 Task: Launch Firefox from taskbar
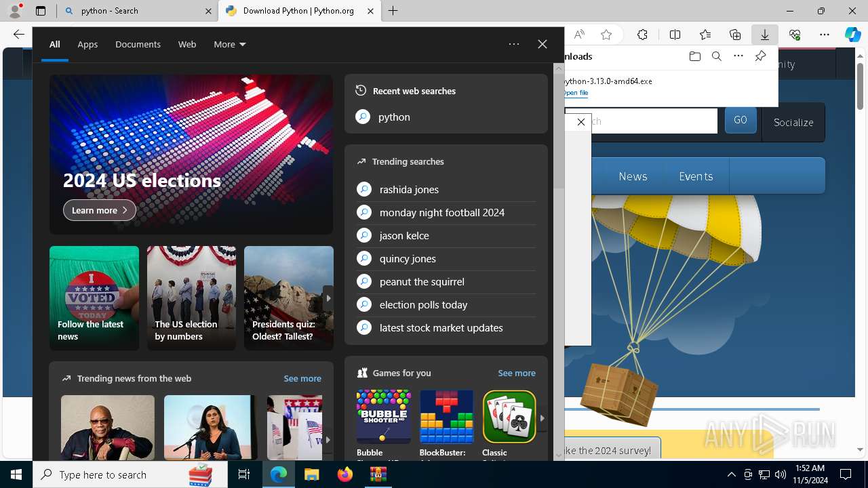[x=345, y=474]
